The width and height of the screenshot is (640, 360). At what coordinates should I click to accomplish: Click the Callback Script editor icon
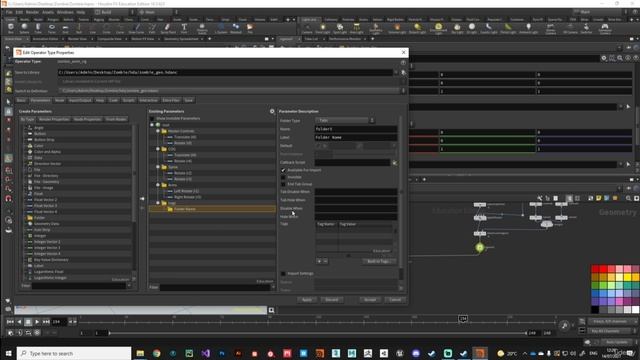tap(395, 162)
